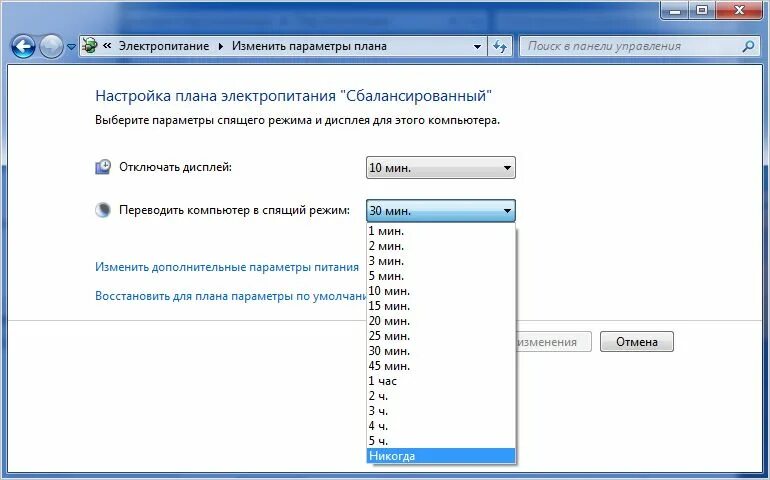This screenshot has width=770, height=480.
Task: Open the address bar history dropdown arrow
Action: 477,47
